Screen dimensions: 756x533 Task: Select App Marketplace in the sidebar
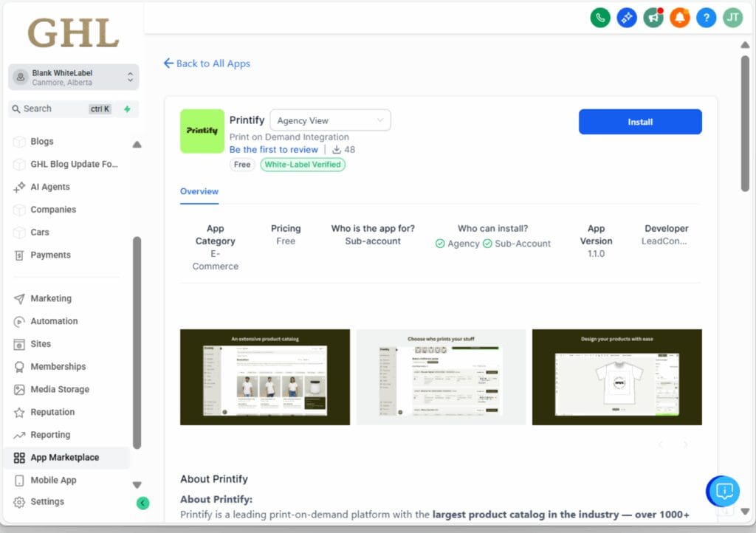tap(68, 457)
